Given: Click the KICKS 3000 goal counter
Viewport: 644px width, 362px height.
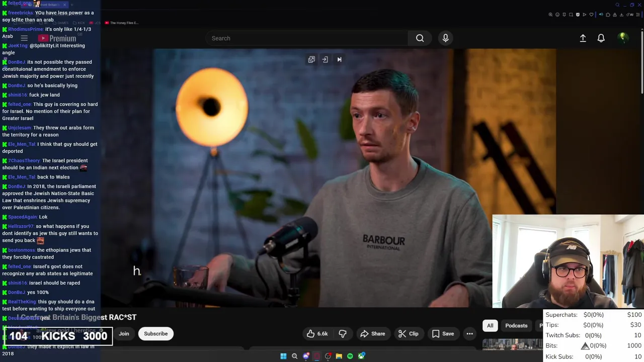Looking at the screenshot, I should 58,336.
